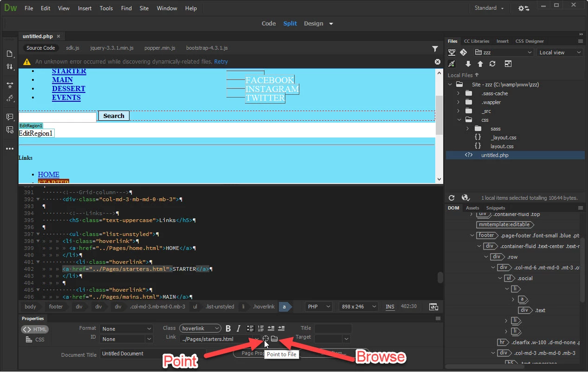
Task: Open File Management arrows in left toolbar
Action: (x=9, y=67)
